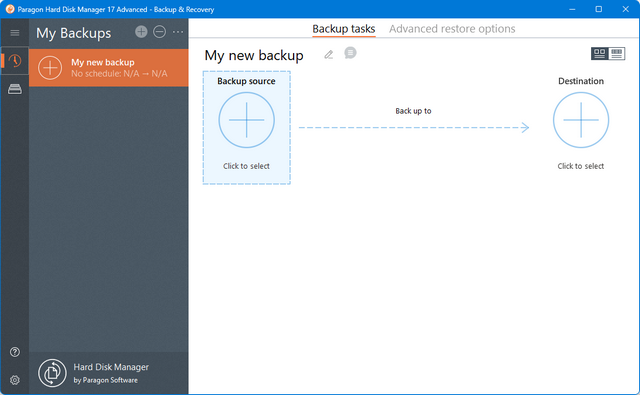The image size is (640, 395).
Task: Switch to the Backup tasks tab
Action: pyautogui.click(x=344, y=29)
